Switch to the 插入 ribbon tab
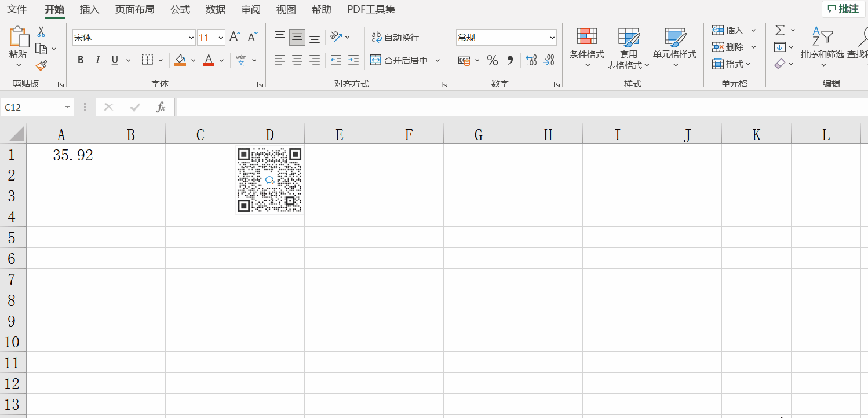Viewport: 868px width, 418px height. 90,9
